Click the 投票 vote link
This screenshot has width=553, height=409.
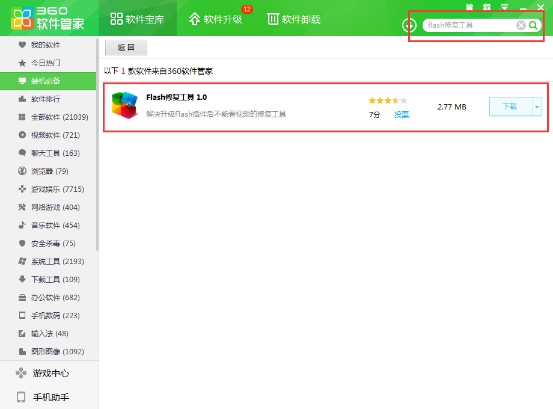click(x=401, y=115)
